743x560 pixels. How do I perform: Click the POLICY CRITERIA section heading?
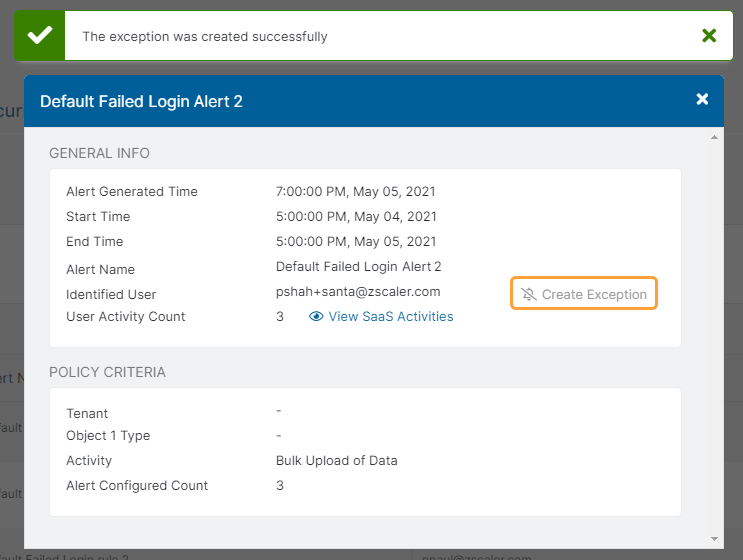pos(108,372)
